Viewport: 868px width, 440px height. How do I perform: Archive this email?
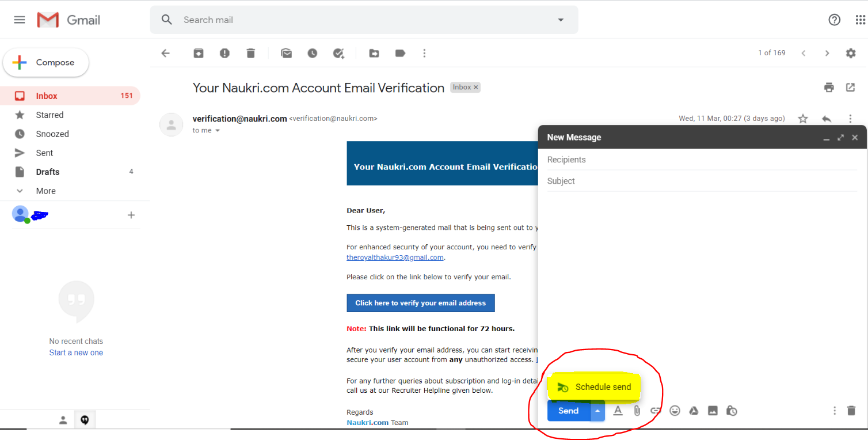pyautogui.click(x=199, y=53)
